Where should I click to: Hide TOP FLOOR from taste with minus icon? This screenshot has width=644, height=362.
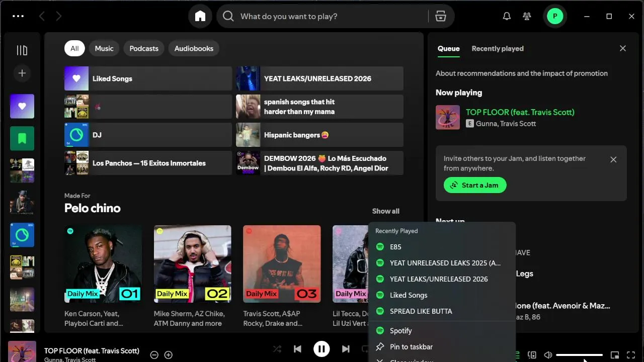pyautogui.click(x=154, y=355)
